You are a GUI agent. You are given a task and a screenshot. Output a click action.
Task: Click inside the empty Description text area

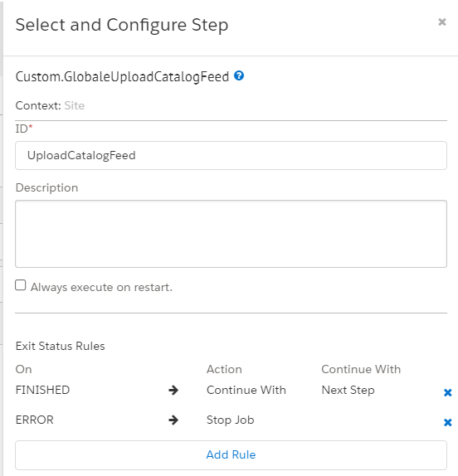(231, 234)
